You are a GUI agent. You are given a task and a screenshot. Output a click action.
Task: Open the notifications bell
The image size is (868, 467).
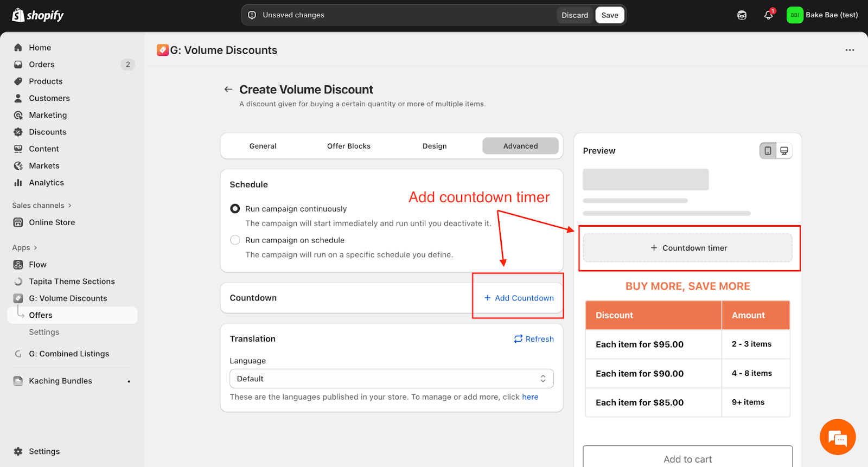point(768,15)
